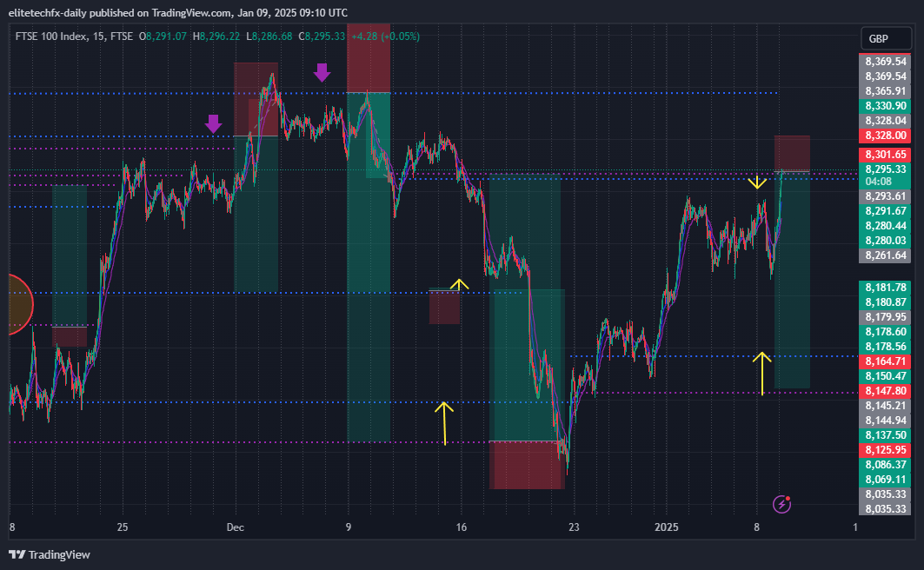Click the close value C8,295.33 in legend

[x=322, y=36]
